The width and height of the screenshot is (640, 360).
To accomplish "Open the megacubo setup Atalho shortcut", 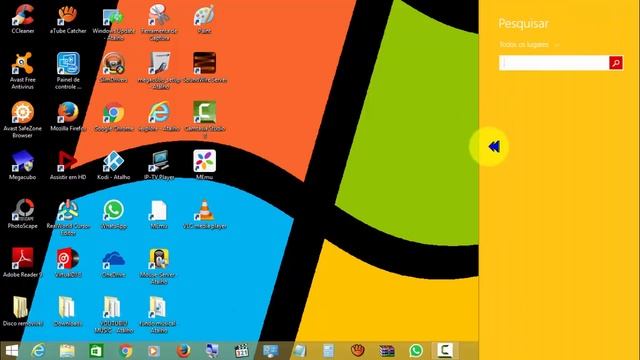I will (x=159, y=70).
